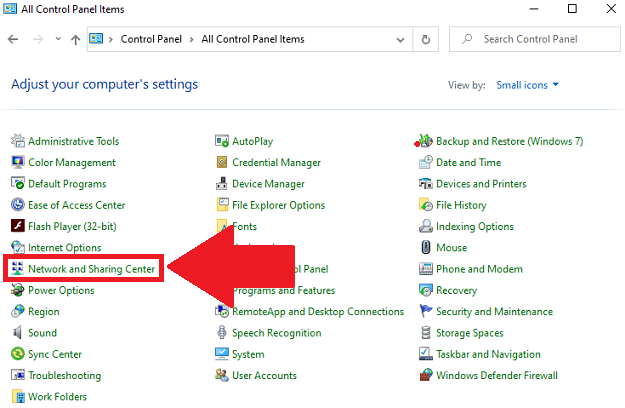Click the Administrative Tools icon
Screen dimensions: 625x408
pyautogui.click(x=18, y=142)
